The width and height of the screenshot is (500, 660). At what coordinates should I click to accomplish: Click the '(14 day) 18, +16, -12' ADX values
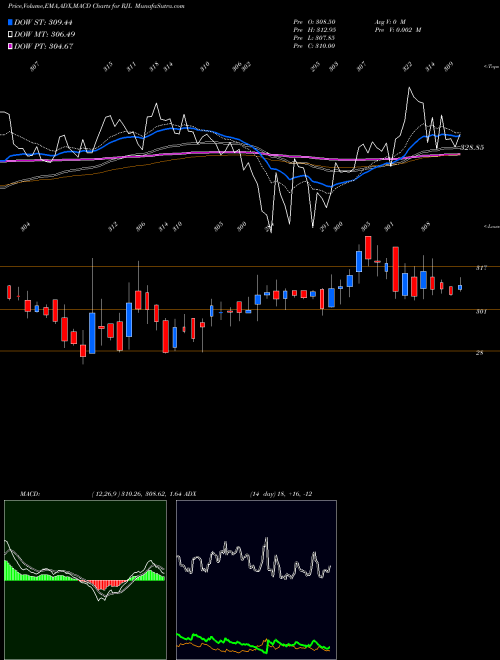coord(281,494)
